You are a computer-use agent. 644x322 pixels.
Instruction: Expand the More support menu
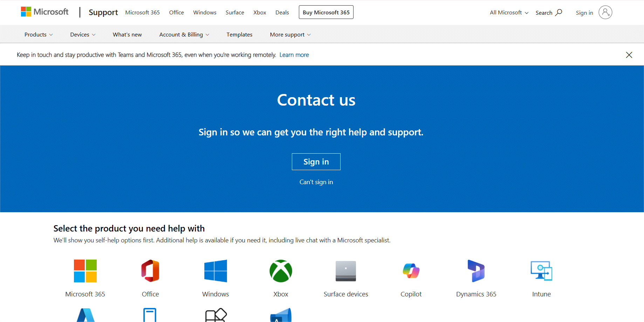[x=290, y=35]
